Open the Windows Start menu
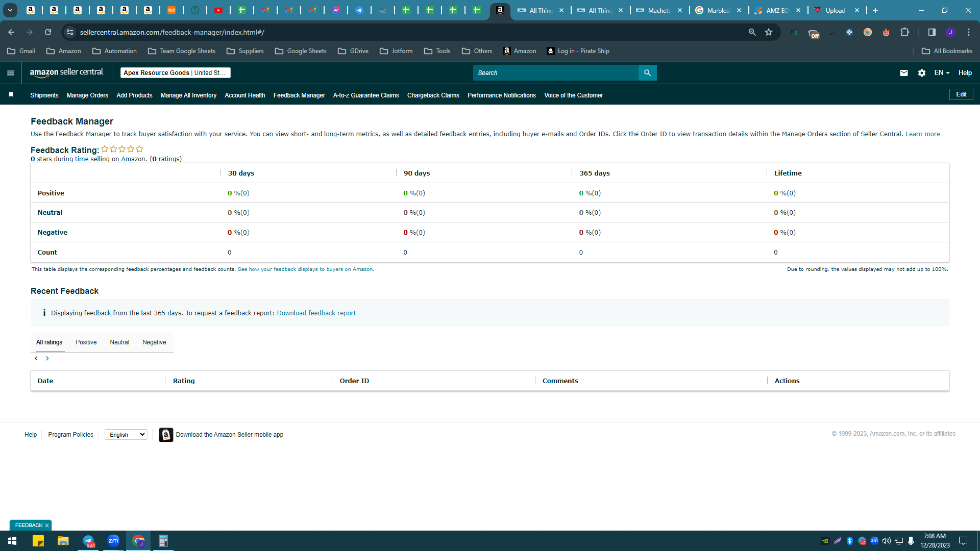 click(12, 541)
